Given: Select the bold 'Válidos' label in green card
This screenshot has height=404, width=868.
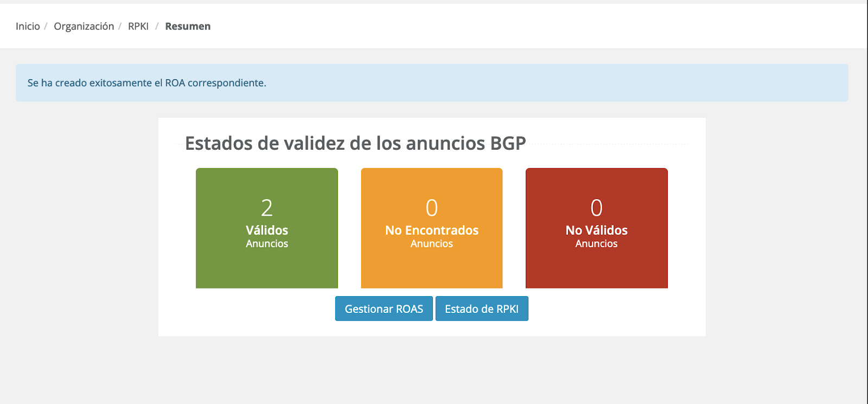Looking at the screenshot, I should (266, 230).
